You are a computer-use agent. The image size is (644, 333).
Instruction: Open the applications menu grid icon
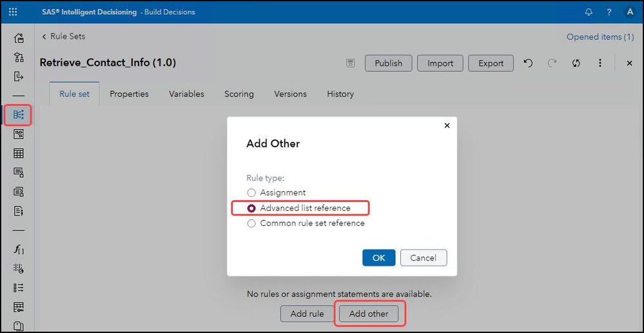click(x=13, y=12)
